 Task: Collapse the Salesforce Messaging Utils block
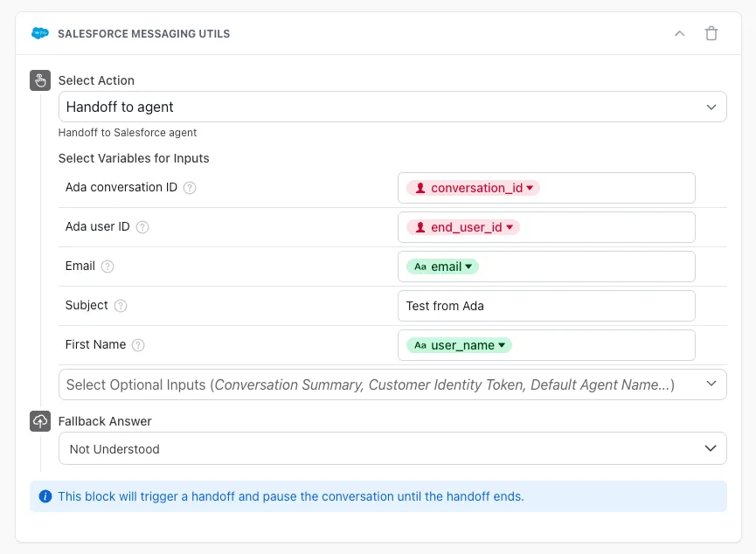pos(679,33)
